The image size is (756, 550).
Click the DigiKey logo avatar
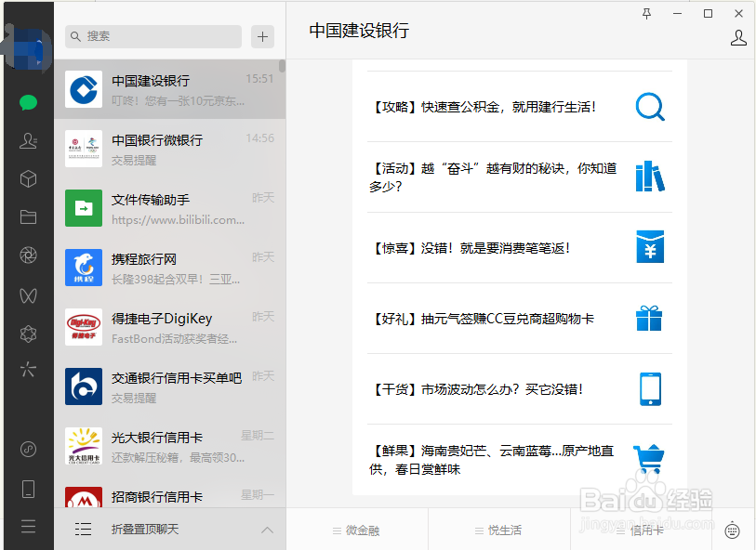pyautogui.click(x=84, y=327)
